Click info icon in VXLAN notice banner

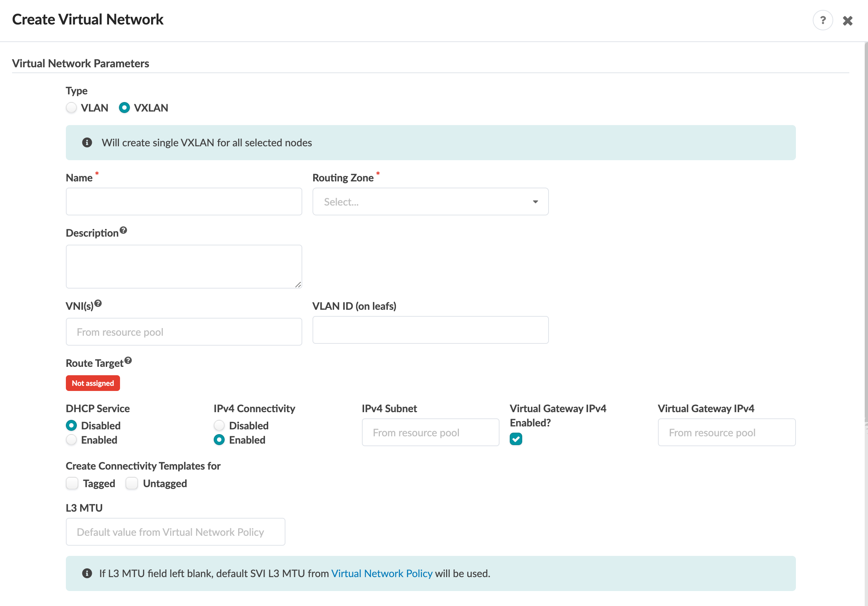tap(87, 142)
